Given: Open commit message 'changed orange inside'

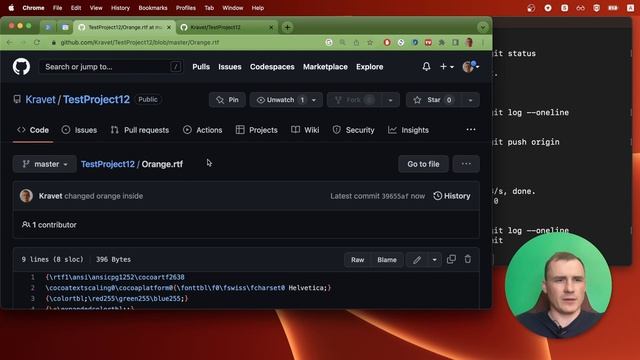Looking at the screenshot, I should [x=104, y=196].
